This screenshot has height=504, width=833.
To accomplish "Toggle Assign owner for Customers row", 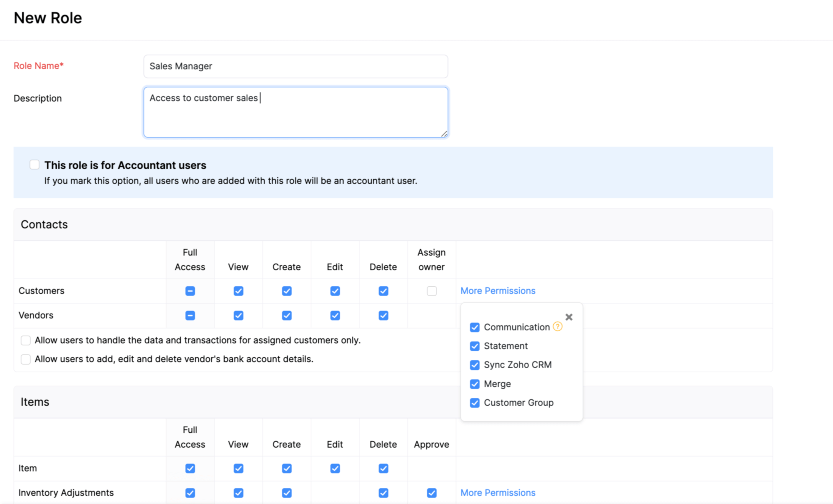I will pyautogui.click(x=431, y=291).
